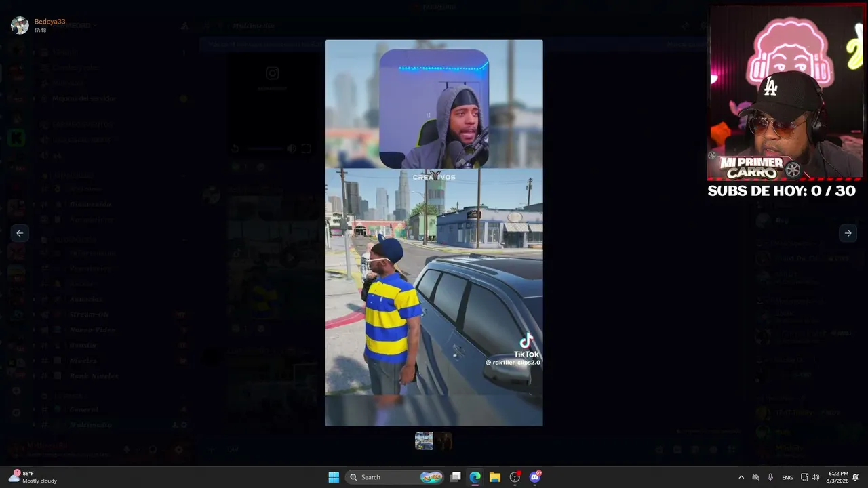Open the notification bell in the tray

pyautogui.click(x=856, y=477)
